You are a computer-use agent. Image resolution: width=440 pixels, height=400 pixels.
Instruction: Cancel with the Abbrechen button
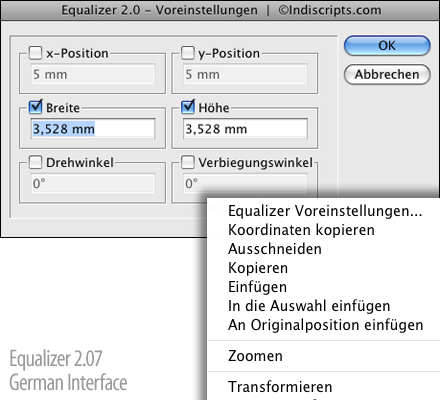point(387,74)
